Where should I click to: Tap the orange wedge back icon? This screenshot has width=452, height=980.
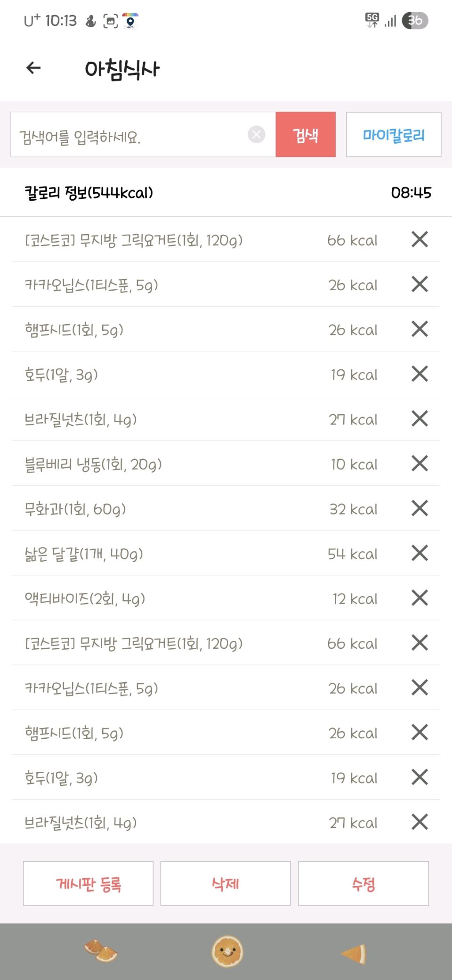pos(354,954)
